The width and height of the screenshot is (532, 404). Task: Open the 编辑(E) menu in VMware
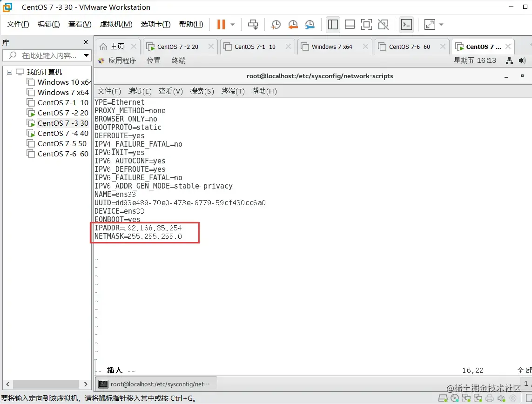point(48,24)
